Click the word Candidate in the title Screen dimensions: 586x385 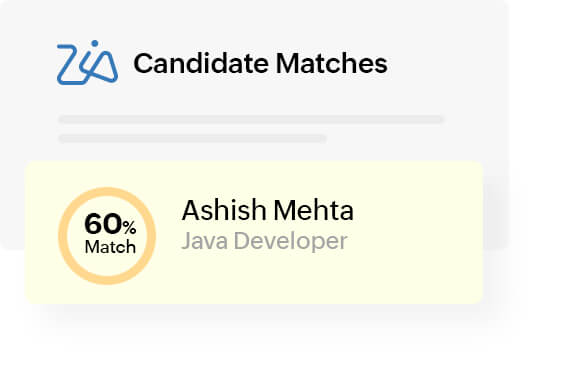click(201, 63)
